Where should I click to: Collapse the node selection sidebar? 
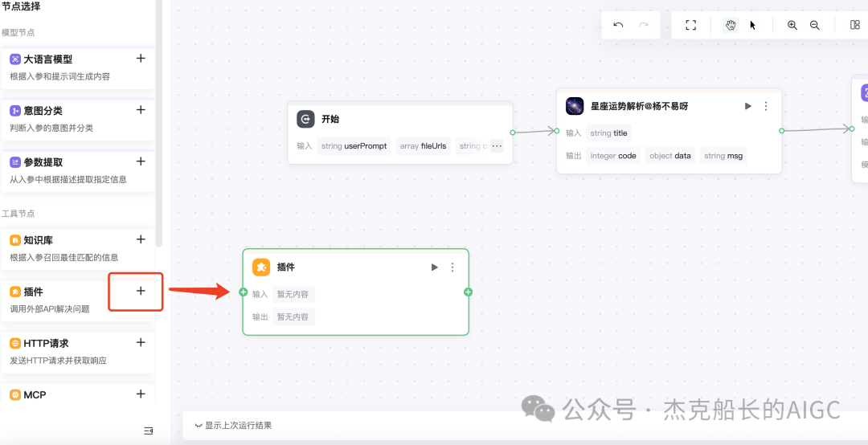coord(149,431)
